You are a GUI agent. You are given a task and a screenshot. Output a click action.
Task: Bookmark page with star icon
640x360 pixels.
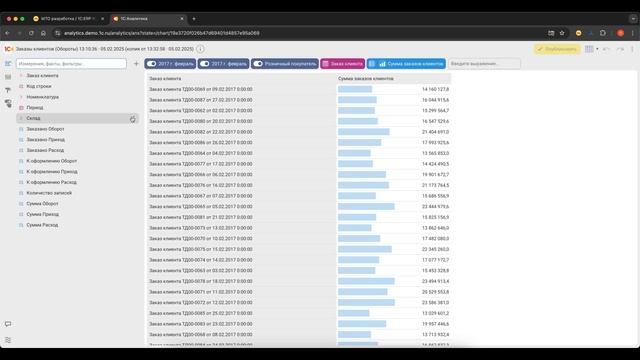coord(562,33)
